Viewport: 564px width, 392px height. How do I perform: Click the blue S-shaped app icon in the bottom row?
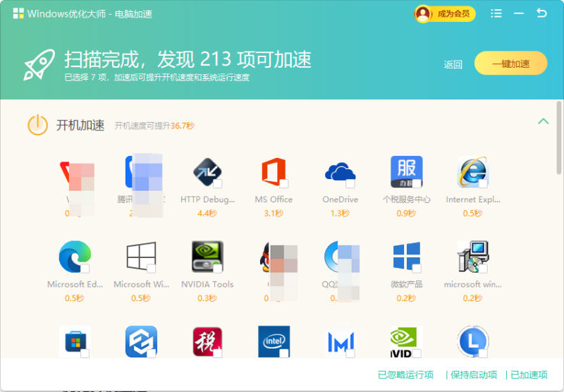click(141, 341)
